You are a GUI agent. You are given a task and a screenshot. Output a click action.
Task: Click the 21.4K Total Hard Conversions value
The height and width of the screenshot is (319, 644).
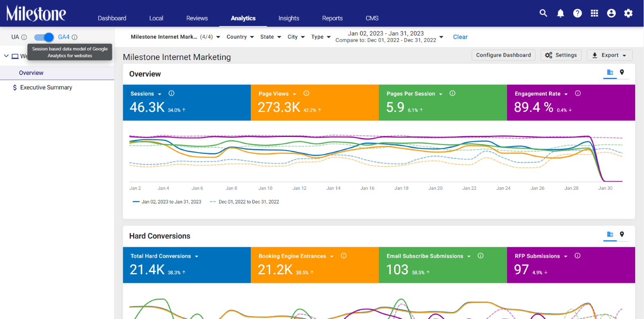tap(147, 269)
